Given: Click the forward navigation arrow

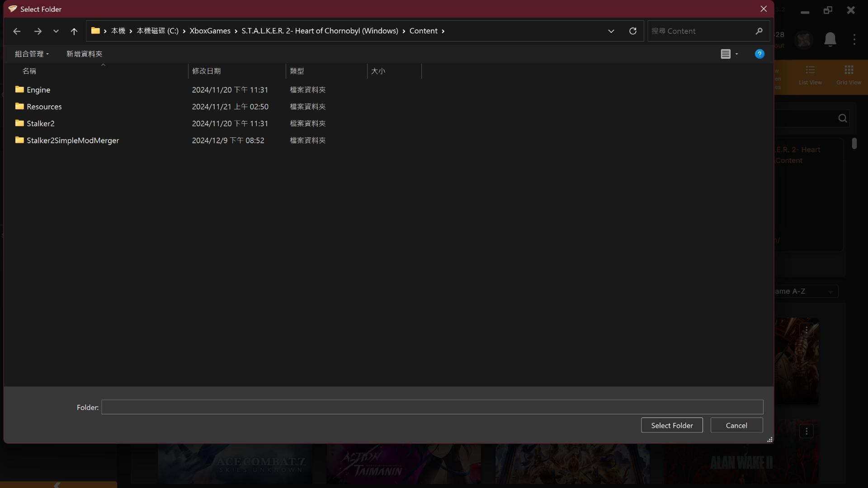Looking at the screenshot, I should tap(38, 31).
